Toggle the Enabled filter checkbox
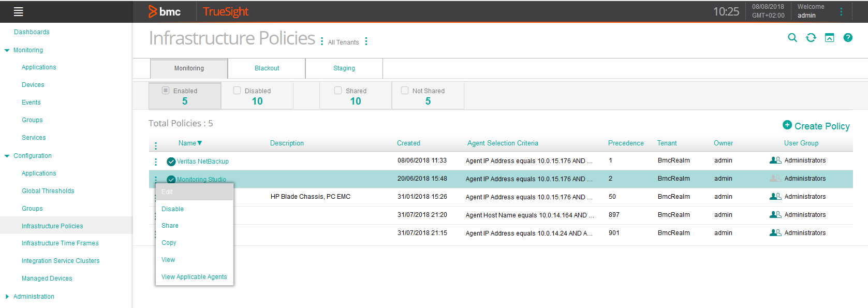868x308 pixels. pos(166,90)
